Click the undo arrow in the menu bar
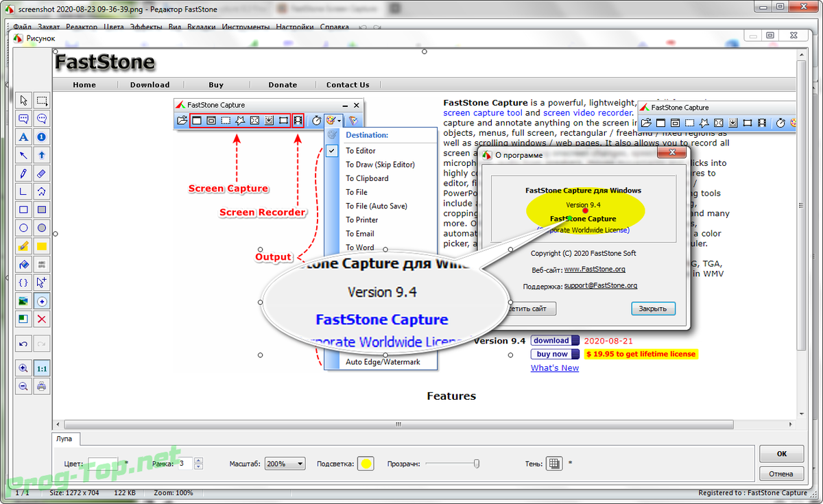The image size is (823, 504). pos(362,27)
